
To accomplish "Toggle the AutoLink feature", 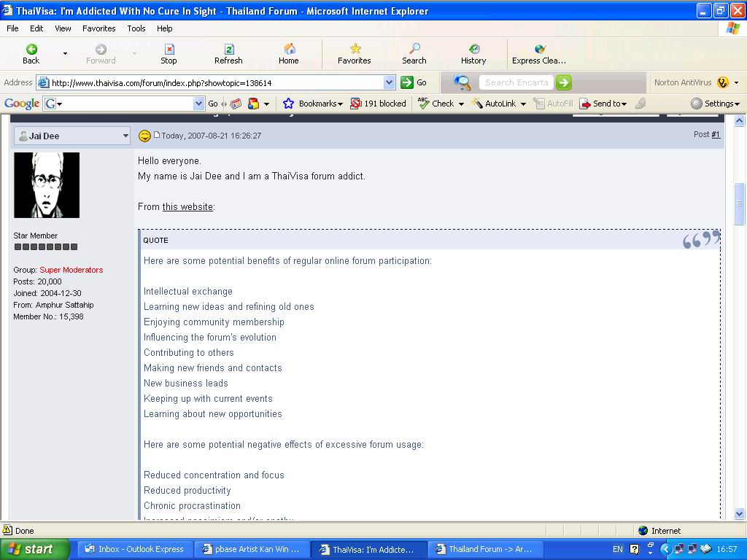I will (499, 104).
